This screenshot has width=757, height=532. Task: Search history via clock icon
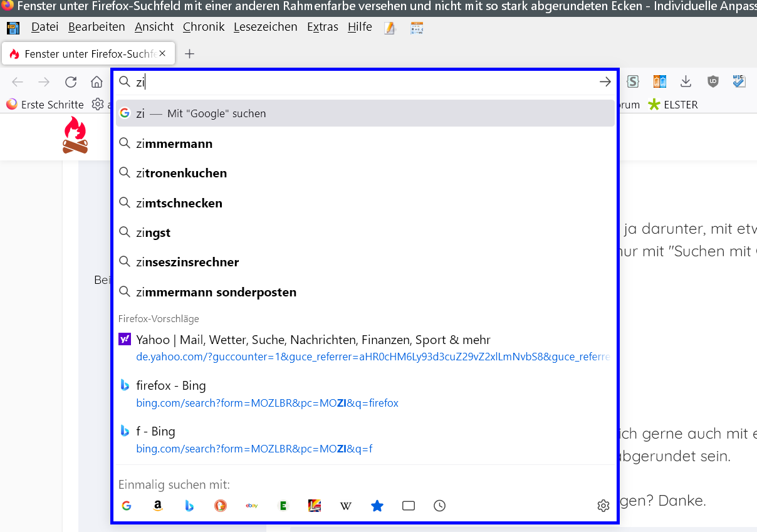click(x=440, y=506)
